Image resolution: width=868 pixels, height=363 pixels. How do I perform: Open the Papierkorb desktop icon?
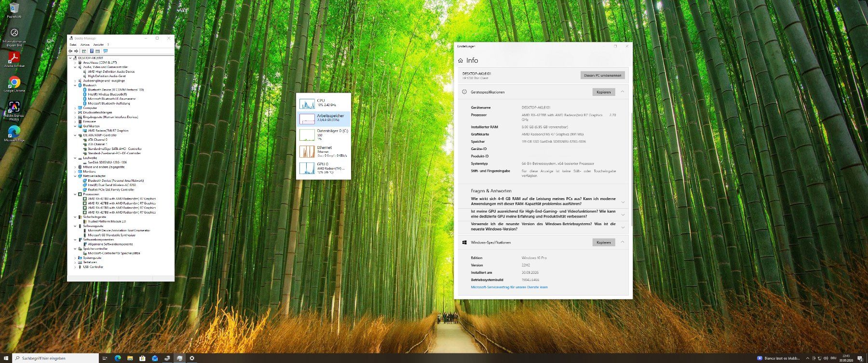[x=14, y=10]
